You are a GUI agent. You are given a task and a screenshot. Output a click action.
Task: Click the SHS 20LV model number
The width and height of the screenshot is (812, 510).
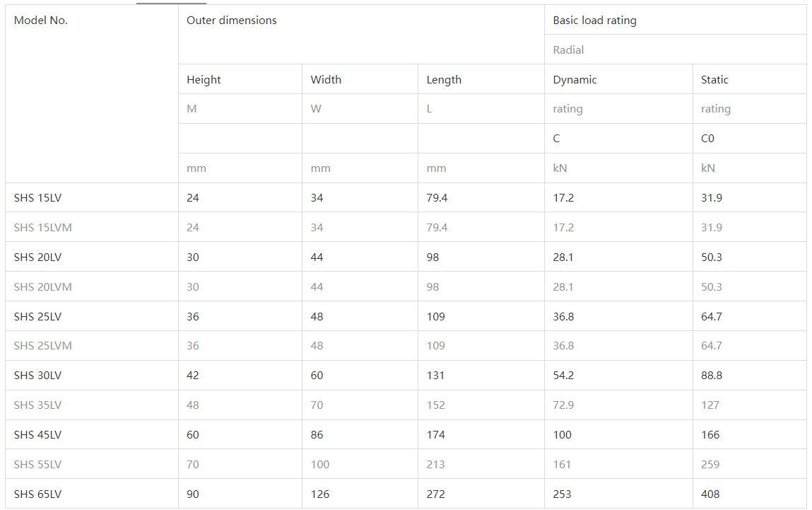[x=37, y=257]
